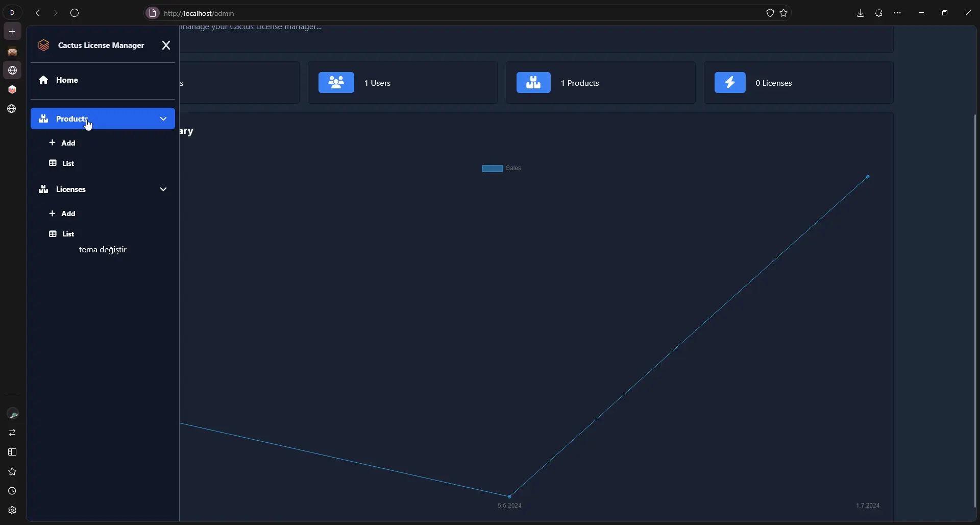Open the browser three-dot menu
Viewport: 980px width, 525px height.
(x=898, y=13)
